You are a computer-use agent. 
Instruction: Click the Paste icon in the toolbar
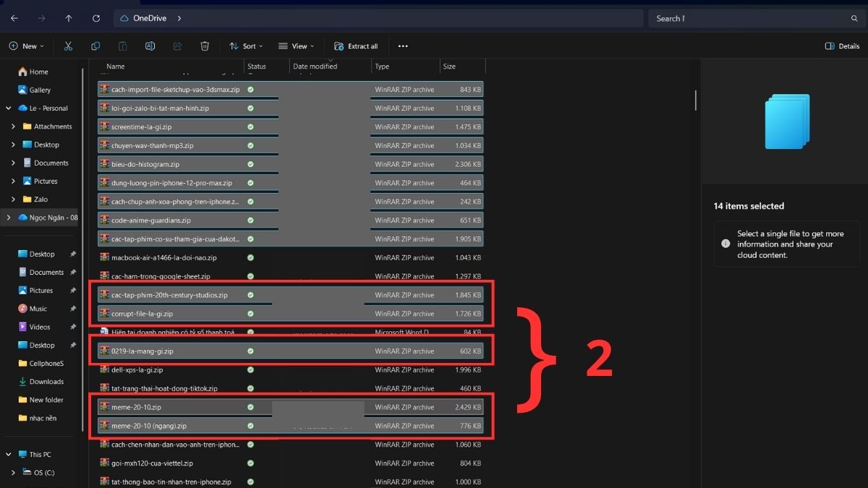(x=123, y=46)
